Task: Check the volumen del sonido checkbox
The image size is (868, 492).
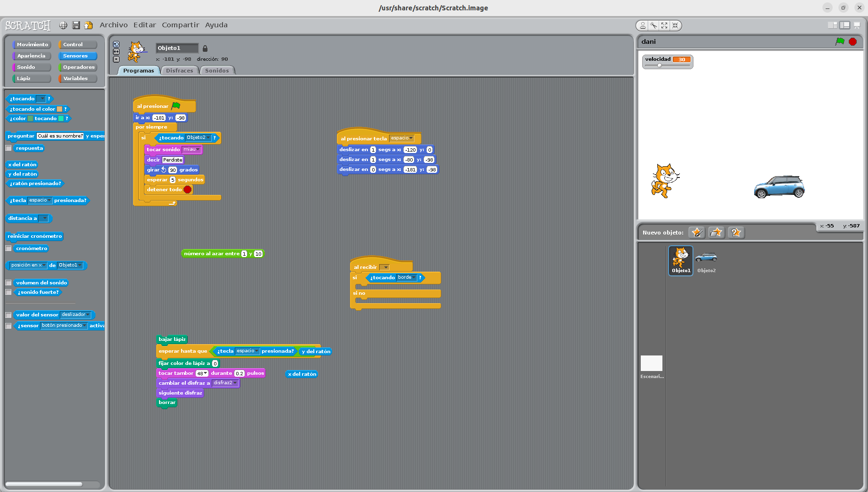Action: (8, 282)
